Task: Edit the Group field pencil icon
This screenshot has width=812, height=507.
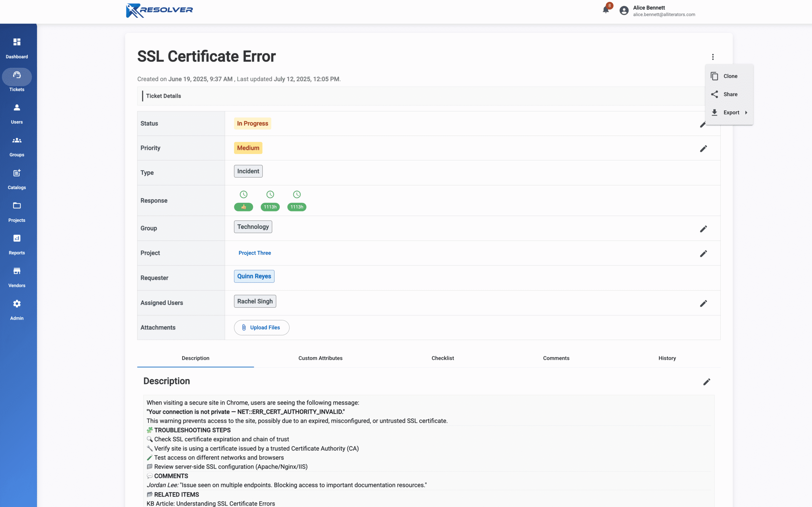Action: coord(703,229)
